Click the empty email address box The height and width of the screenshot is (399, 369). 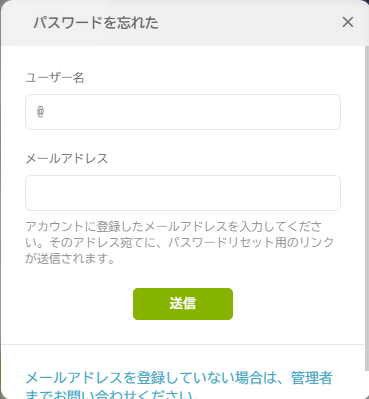click(x=183, y=193)
